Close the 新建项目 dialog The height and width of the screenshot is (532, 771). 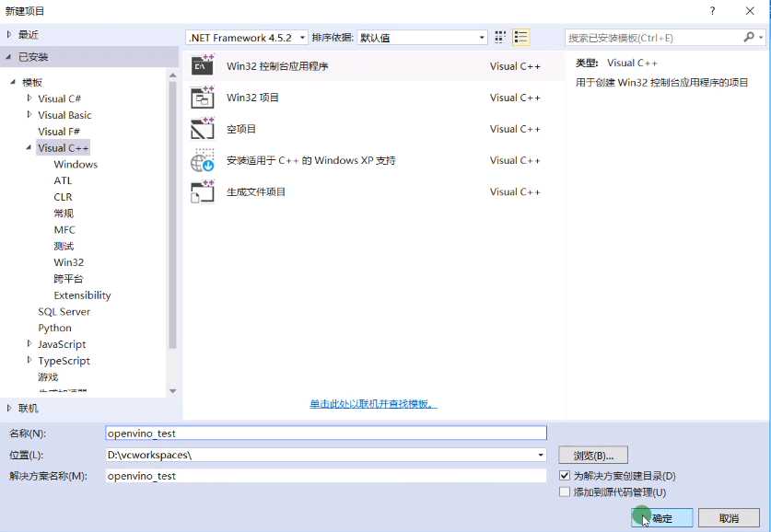[750, 10]
